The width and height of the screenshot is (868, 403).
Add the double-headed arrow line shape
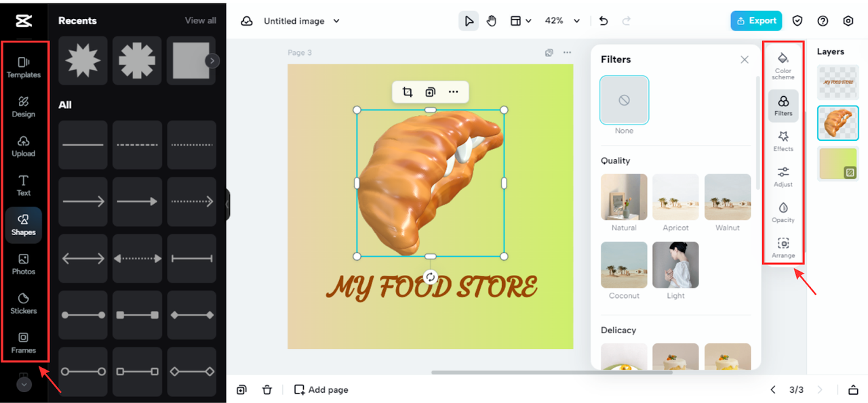coord(83,259)
